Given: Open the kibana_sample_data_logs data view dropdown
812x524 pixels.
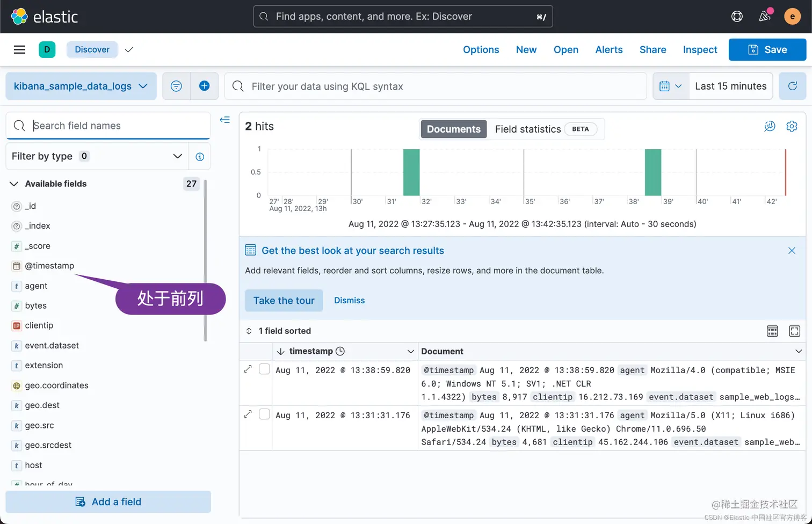Looking at the screenshot, I should [81, 86].
